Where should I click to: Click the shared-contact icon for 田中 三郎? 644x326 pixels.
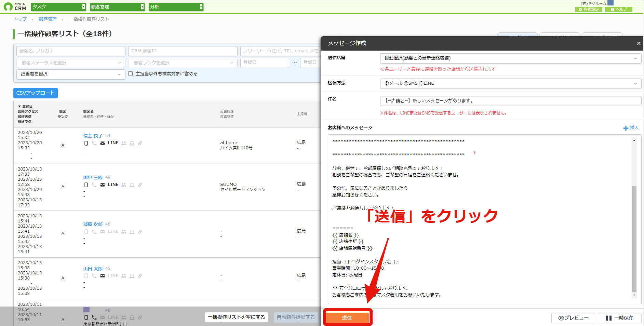[x=132, y=185]
